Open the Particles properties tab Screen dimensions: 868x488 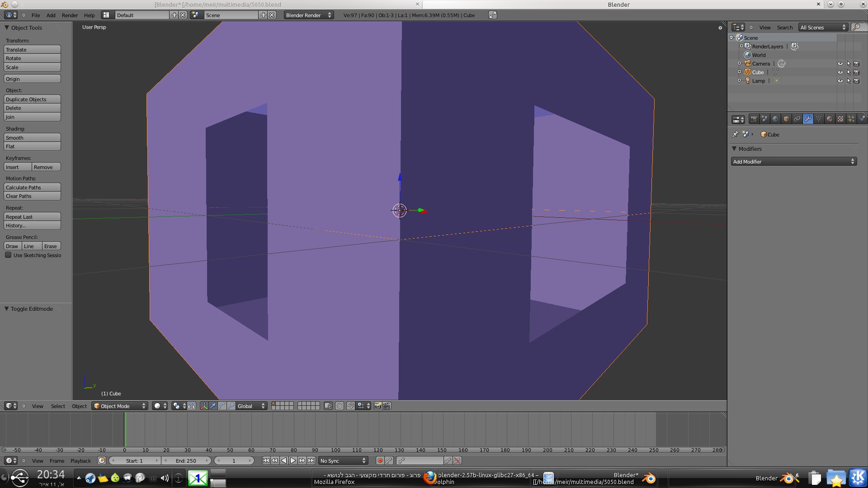point(851,119)
